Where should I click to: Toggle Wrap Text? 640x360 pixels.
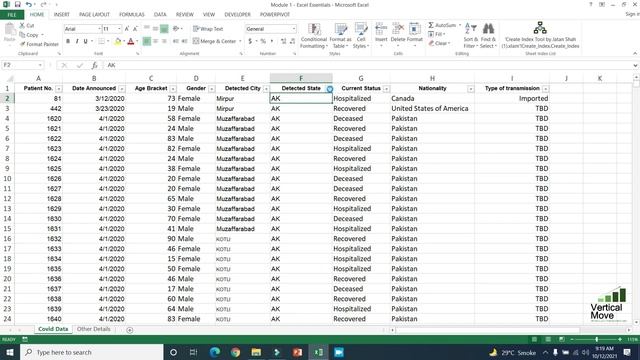208,29
